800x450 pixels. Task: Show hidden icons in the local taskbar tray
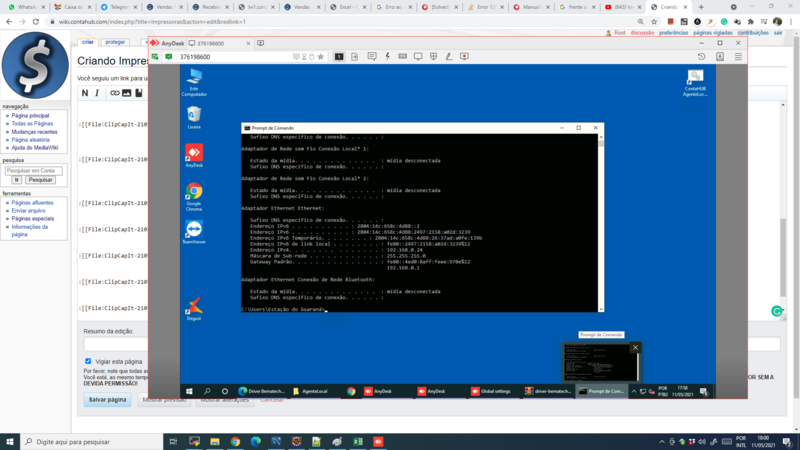pyautogui.click(x=662, y=442)
